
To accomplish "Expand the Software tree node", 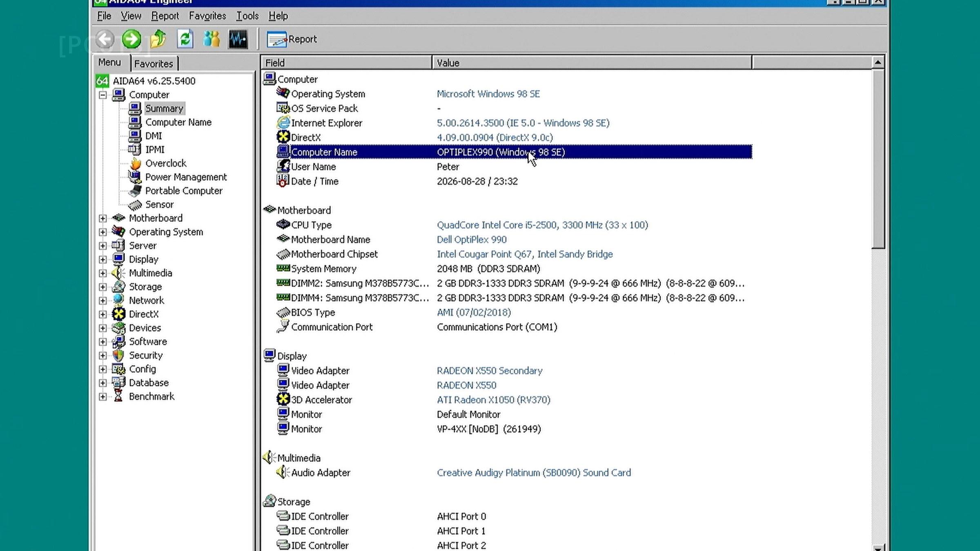I will [x=103, y=342].
